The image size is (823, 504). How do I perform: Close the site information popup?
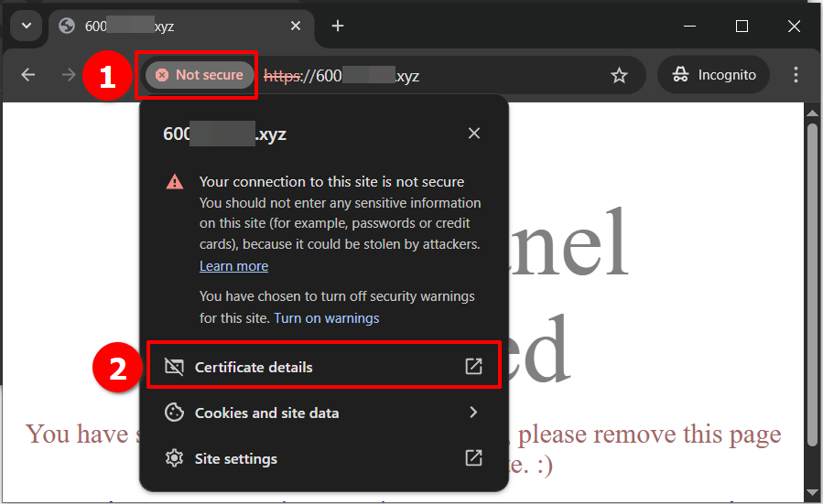tap(474, 134)
